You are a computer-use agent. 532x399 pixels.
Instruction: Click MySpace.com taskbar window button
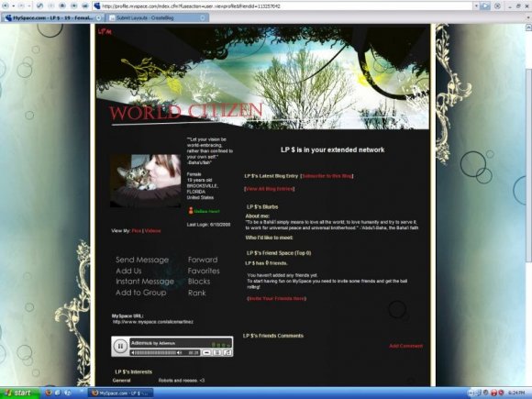(x=121, y=393)
